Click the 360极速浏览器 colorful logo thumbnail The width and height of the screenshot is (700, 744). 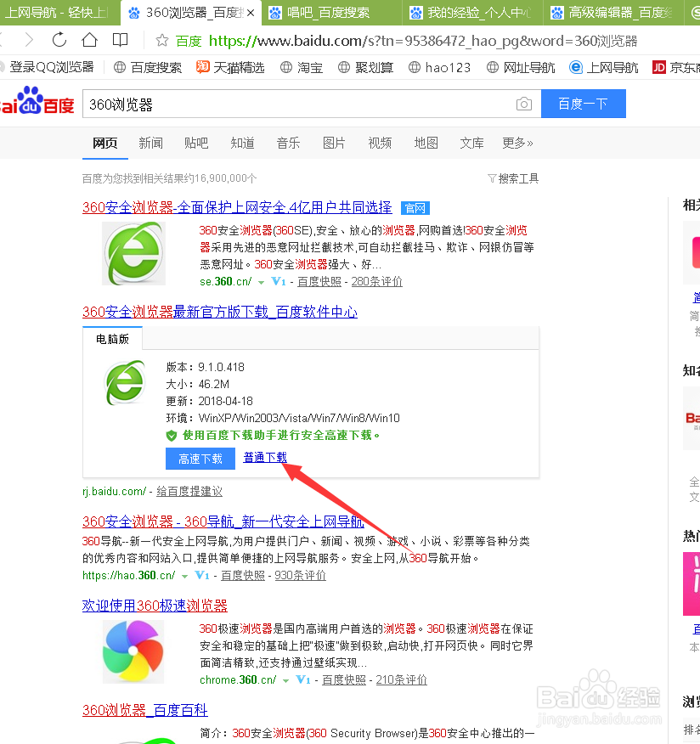click(x=134, y=651)
